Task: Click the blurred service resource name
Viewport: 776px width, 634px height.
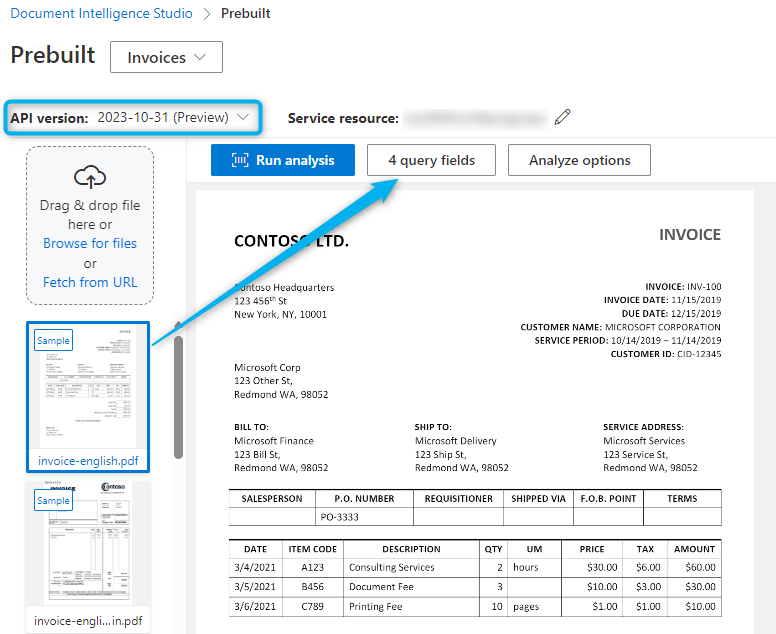Action: click(476, 118)
